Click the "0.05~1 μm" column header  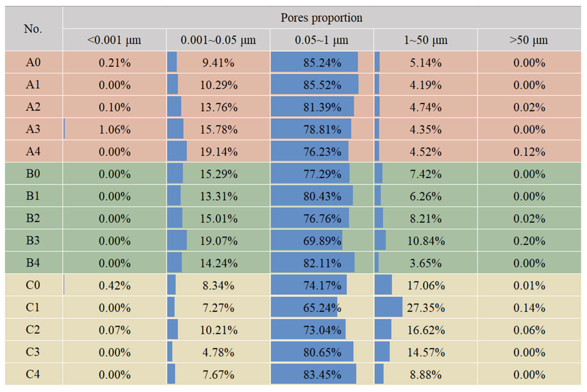(x=322, y=40)
